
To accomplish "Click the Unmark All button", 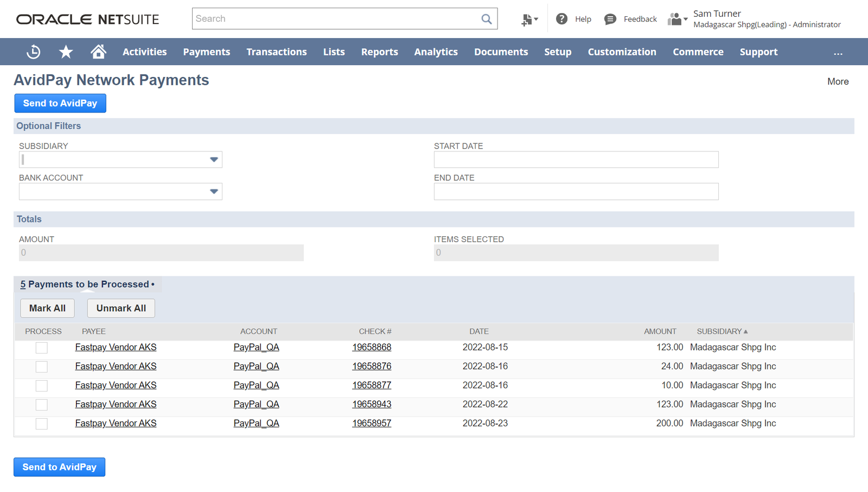I will [x=121, y=308].
